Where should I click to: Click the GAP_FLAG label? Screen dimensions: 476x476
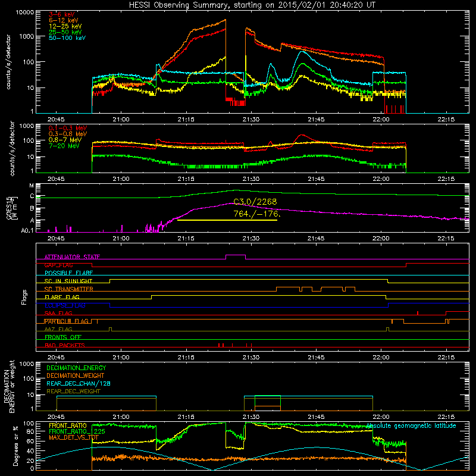[x=58, y=265]
